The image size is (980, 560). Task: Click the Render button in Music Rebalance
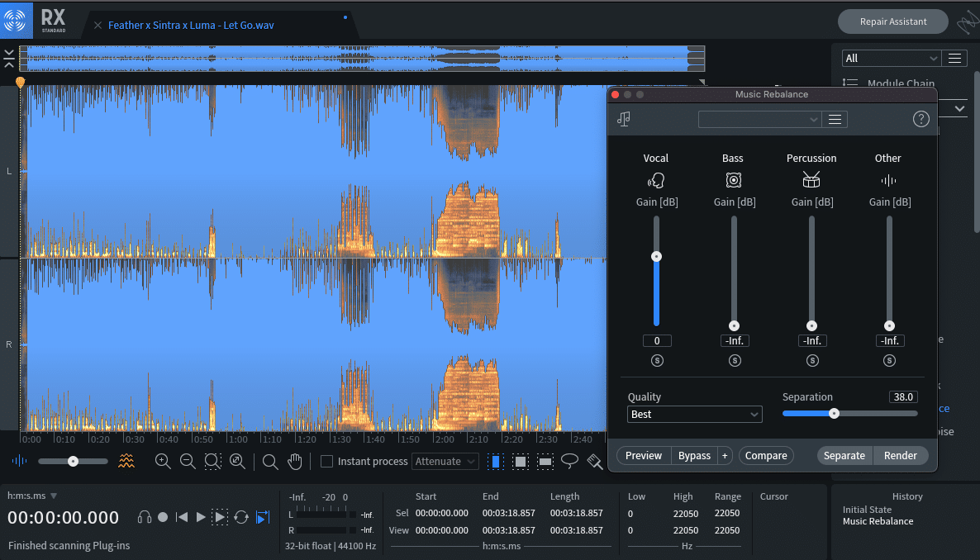click(x=901, y=455)
